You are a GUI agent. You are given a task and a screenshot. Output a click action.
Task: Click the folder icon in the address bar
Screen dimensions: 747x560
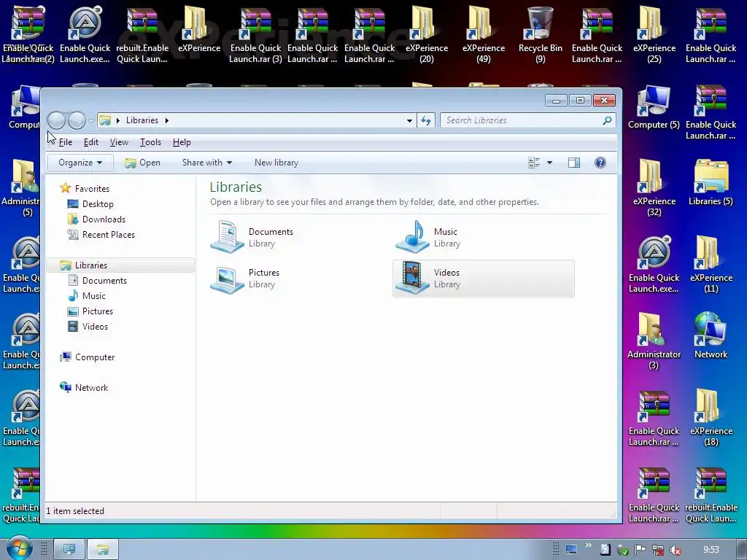pyautogui.click(x=105, y=120)
